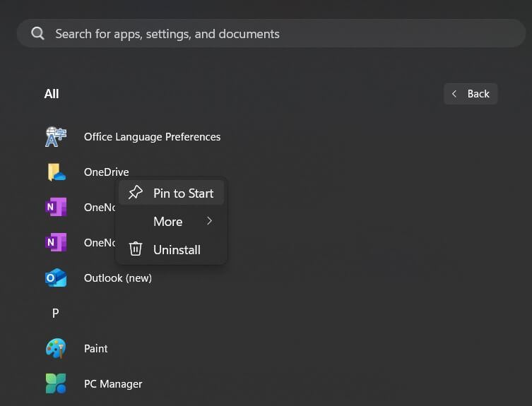Open the first OneNote app icon
The width and height of the screenshot is (532, 406).
coord(56,207)
